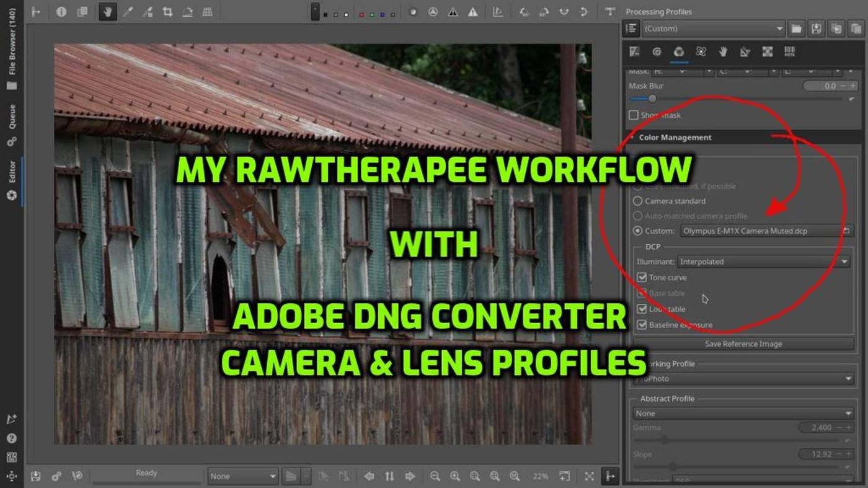Open the image info overlay icon

tap(61, 12)
